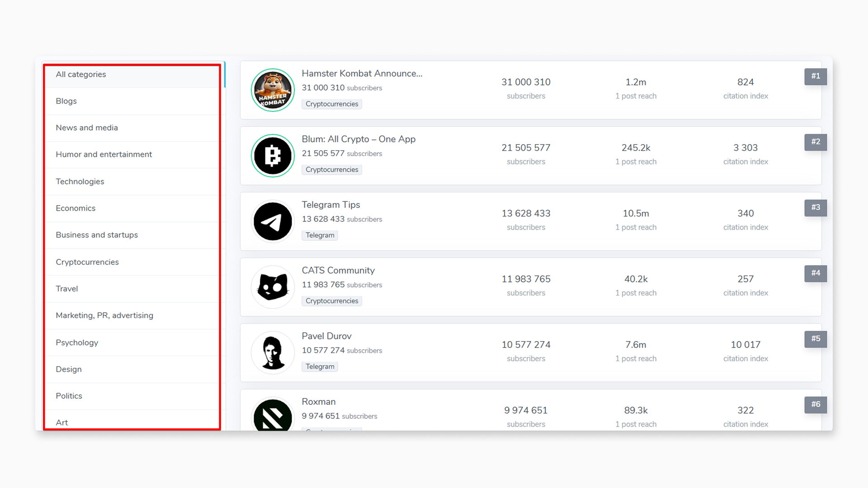This screenshot has height=488, width=868.
Task: Select the Cryptocurrencies category in sidebar
Action: tap(87, 262)
